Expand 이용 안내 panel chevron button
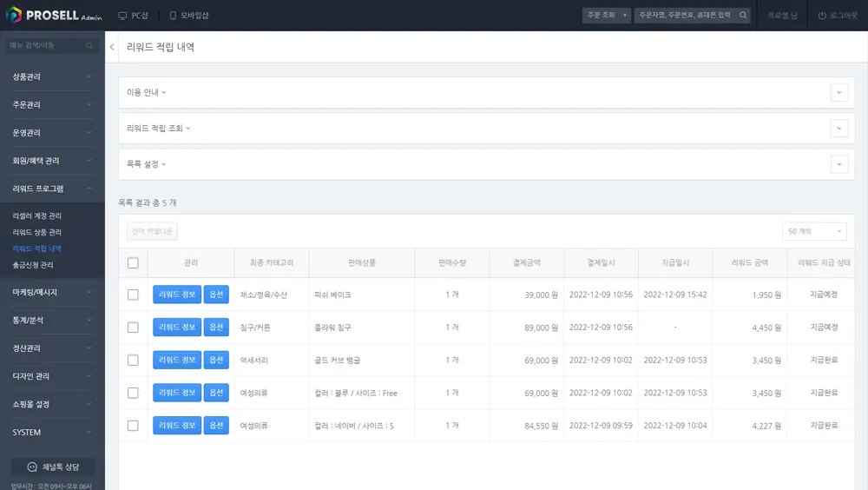 (839, 93)
